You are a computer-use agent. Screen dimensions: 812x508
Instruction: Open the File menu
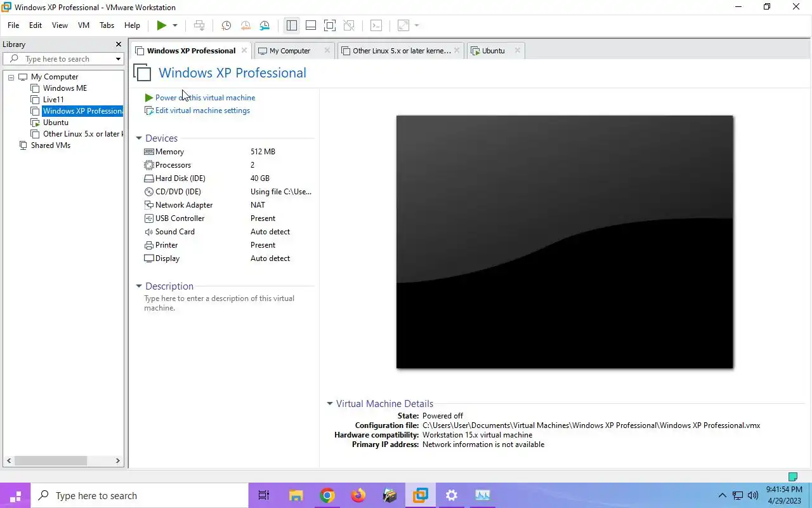(13, 25)
